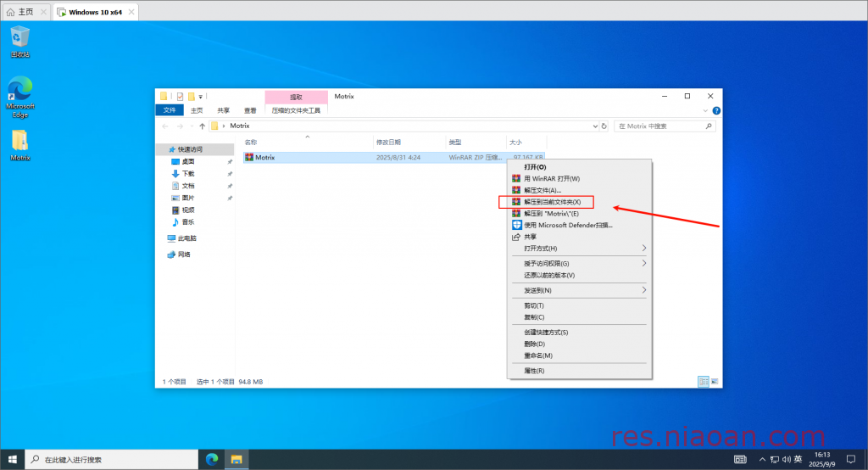Click the network icon in system tray
The width and height of the screenshot is (868, 470).
pos(775,460)
